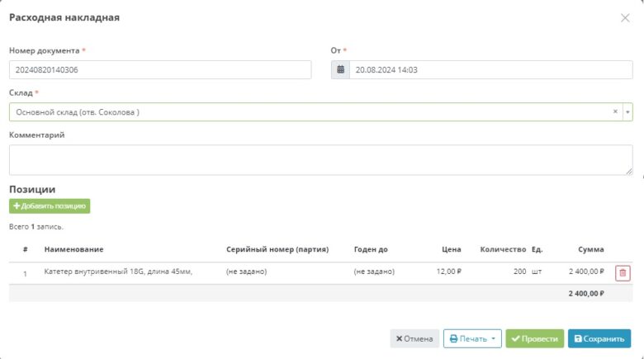Click the Цена column header
Screen dimensions: 644x359
(x=452, y=249)
